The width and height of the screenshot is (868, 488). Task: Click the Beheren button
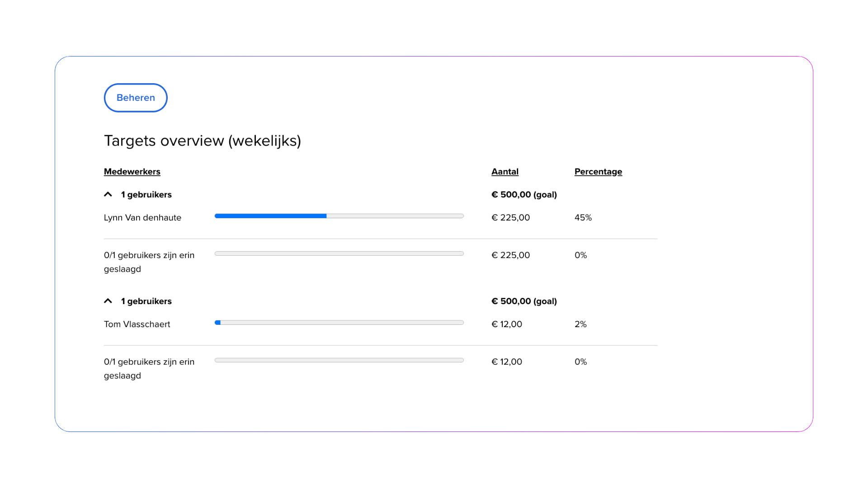pyautogui.click(x=136, y=98)
